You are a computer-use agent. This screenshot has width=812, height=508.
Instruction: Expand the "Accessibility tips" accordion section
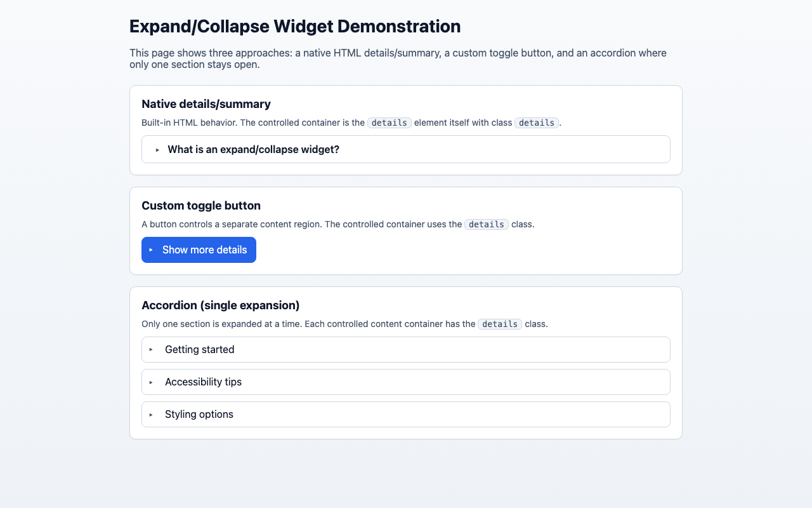pyautogui.click(x=203, y=382)
